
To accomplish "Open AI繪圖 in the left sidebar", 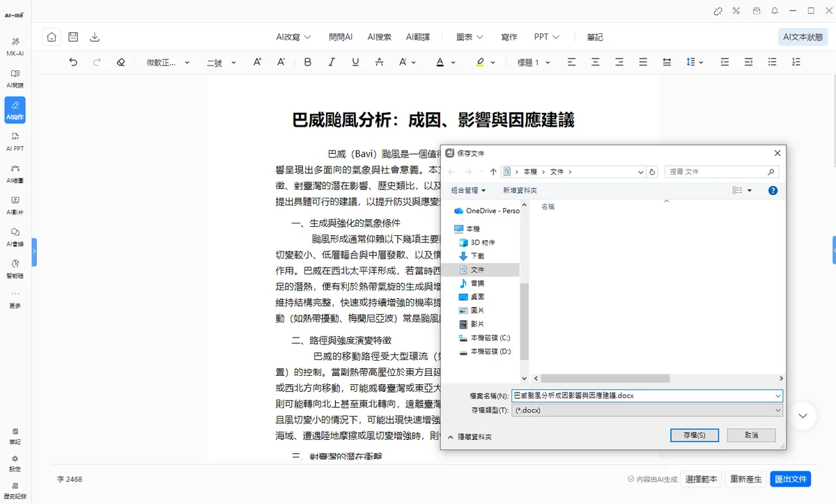I will [15, 174].
